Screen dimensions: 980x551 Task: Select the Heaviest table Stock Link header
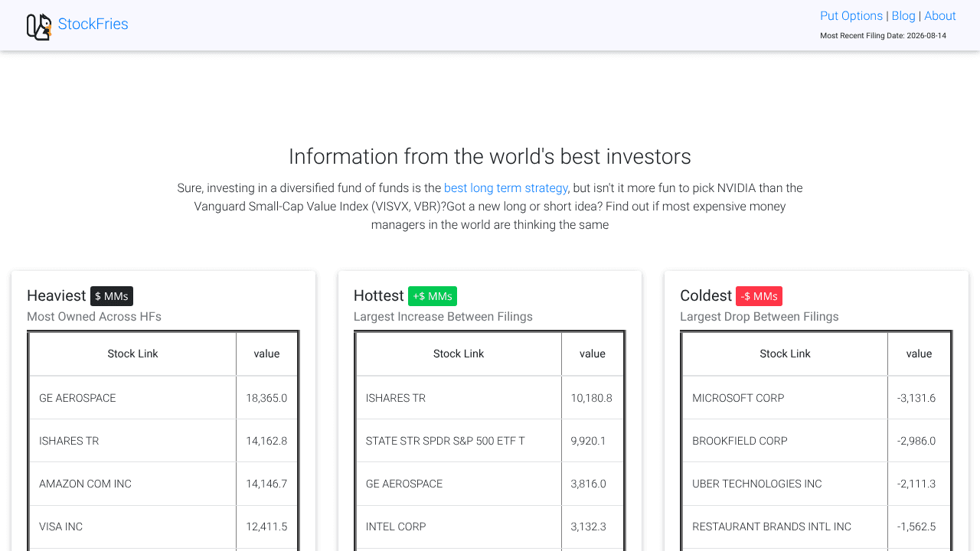pyautogui.click(x=132, y=354)
